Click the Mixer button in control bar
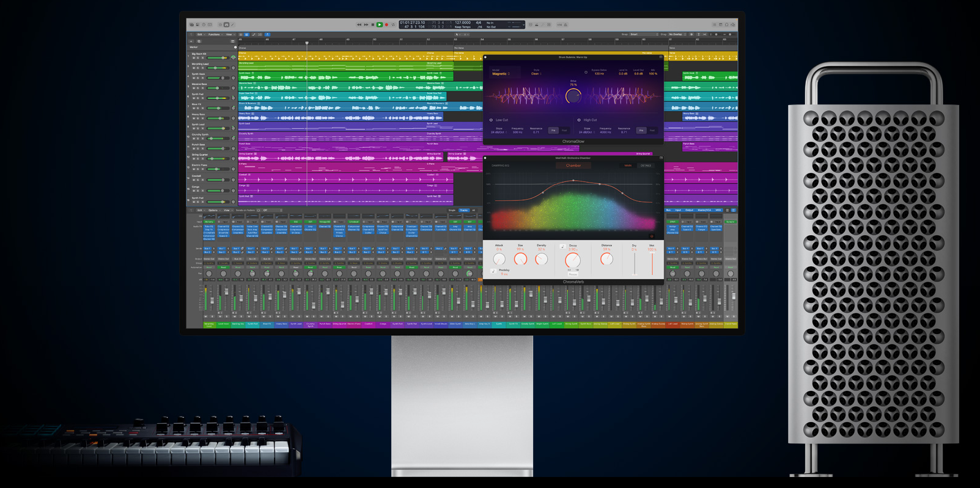The height and width of the screenshot is (488, 980). pyautogui.click(x=226, y=25)
